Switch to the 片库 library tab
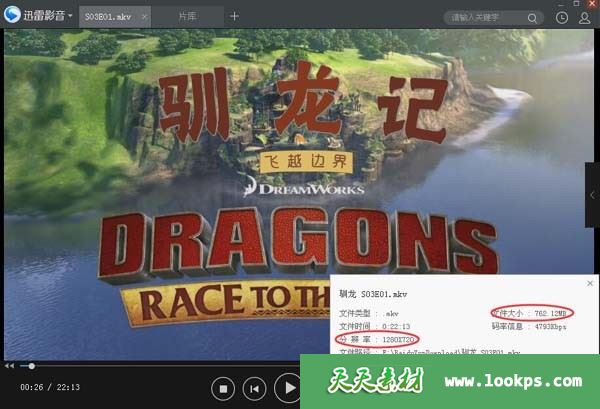The image size is (600, 409). (x=188, y=16)
